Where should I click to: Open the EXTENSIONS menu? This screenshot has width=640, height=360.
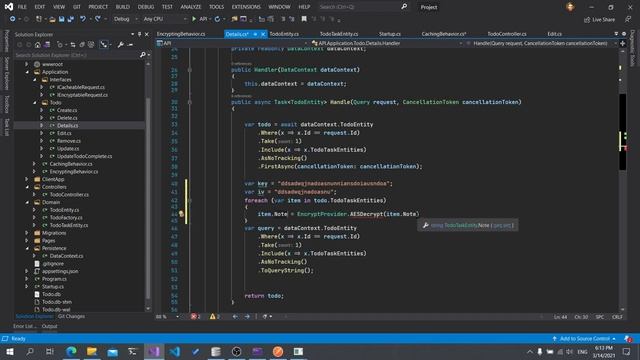[246, 7]
